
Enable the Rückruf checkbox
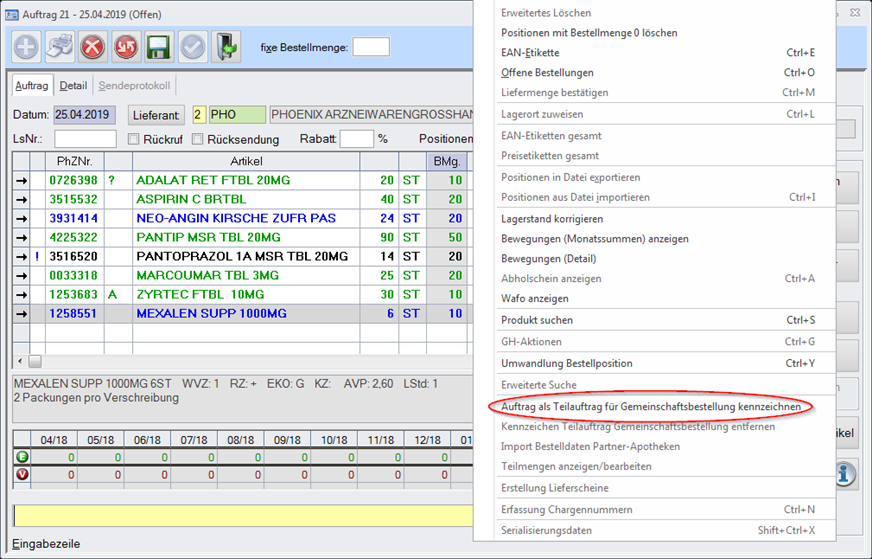(134, 139)
